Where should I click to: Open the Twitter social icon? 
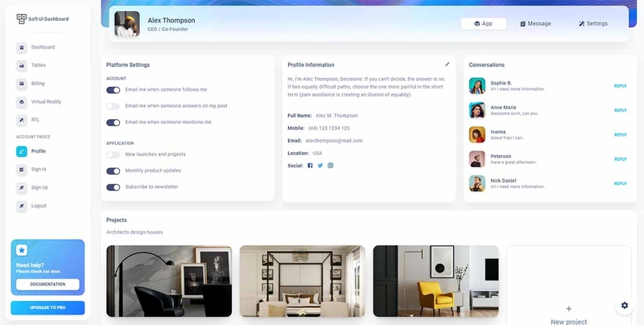pyautogui.click(x=320, y=166)
